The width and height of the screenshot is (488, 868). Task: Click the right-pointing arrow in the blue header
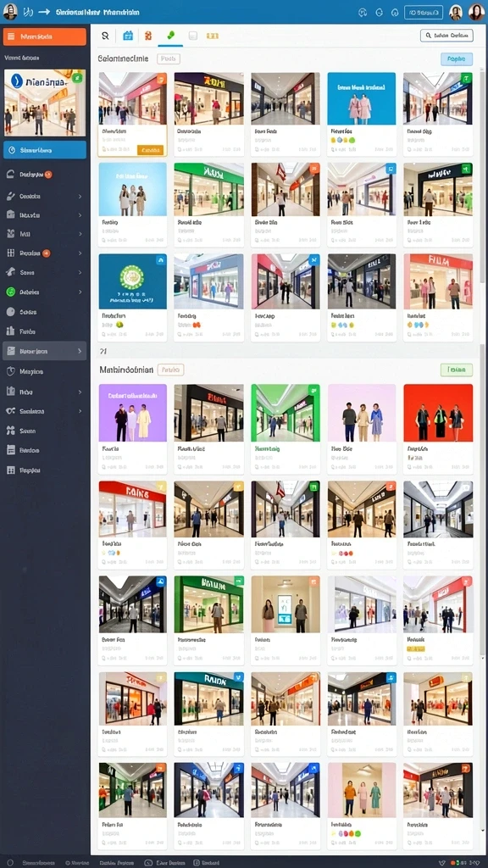44,12
